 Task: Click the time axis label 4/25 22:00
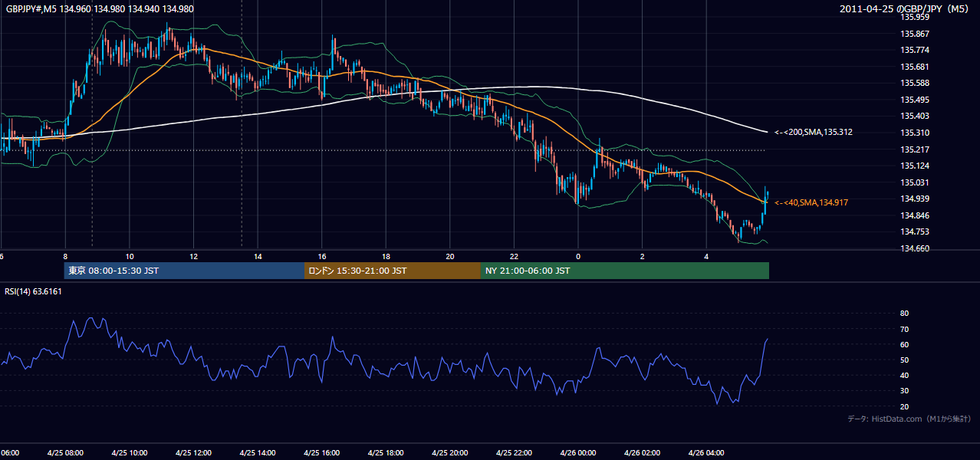coord(514,452)
